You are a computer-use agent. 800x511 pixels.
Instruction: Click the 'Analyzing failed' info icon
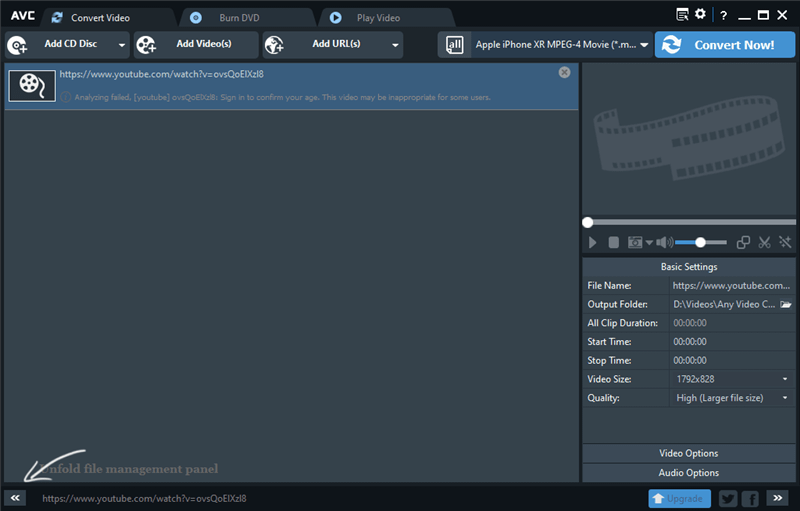(x=65, y=97)
